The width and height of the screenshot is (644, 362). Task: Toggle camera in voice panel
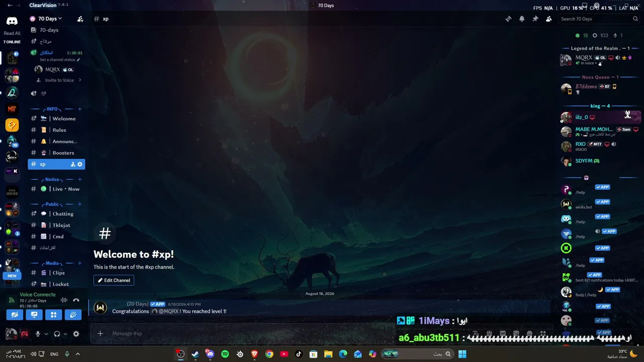(x=15, y=315)
